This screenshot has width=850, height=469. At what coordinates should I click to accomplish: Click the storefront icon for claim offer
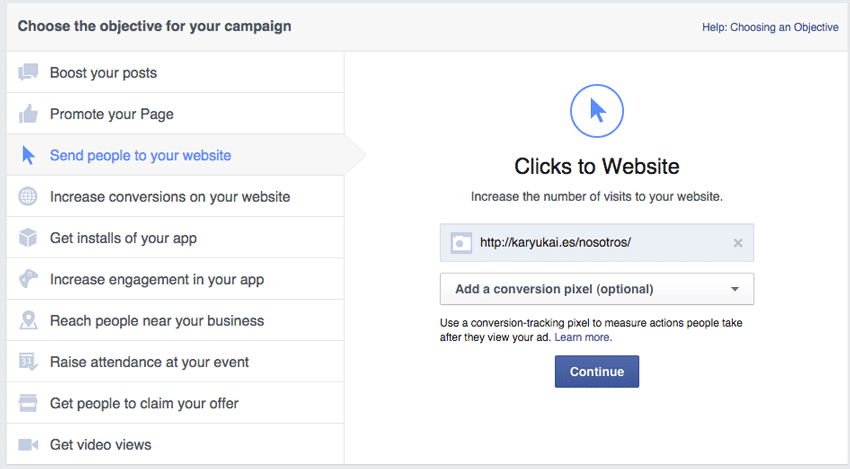point(28,403)
